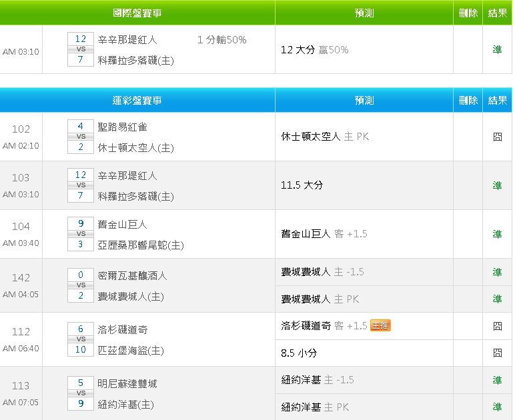Viewport: 513px width, 420px height.
Task: Click the 運彩盤賽事 header
Action: (x=137, y=101)
